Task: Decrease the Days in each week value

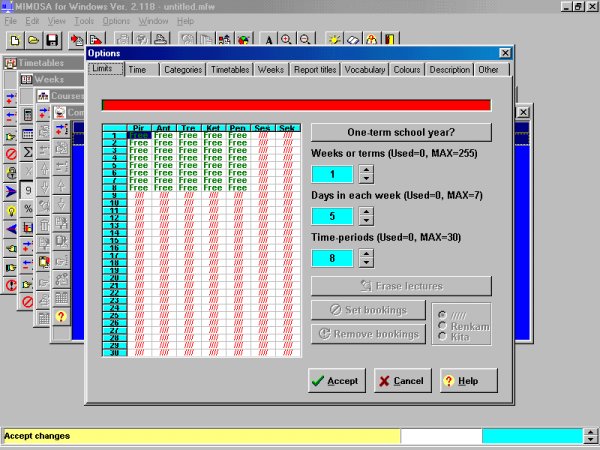Action: (x=366, y=222)
